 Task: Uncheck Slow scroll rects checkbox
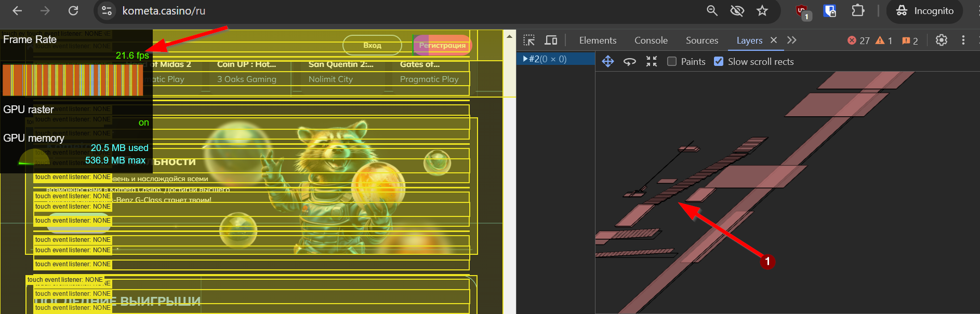coord(719,62)
